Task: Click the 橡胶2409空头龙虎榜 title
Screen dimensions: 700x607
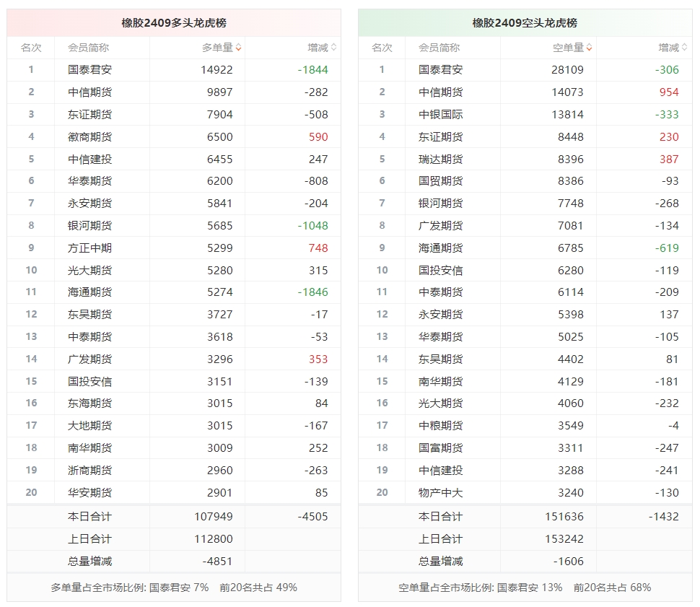Action: pyautogui.click(x=525, y=23)
